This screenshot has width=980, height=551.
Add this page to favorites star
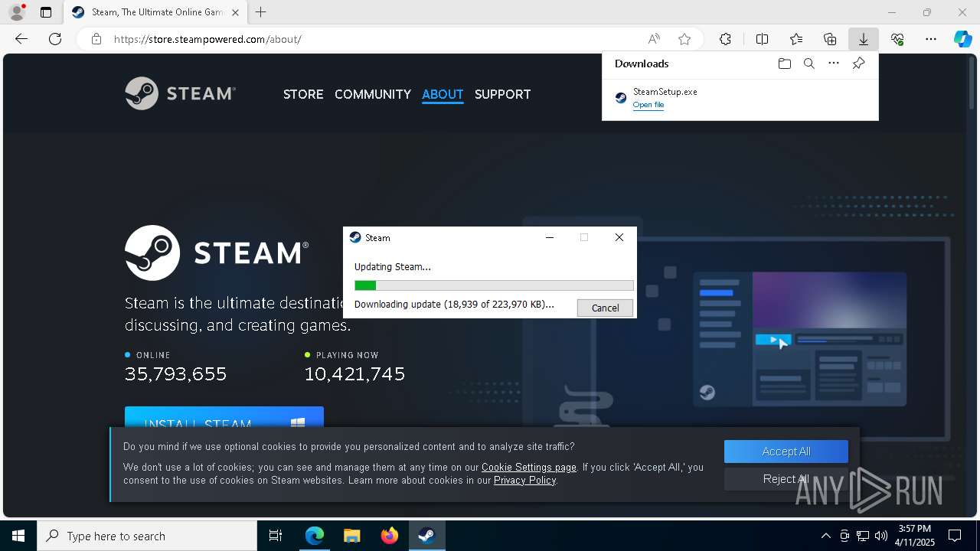click(684, 39)
